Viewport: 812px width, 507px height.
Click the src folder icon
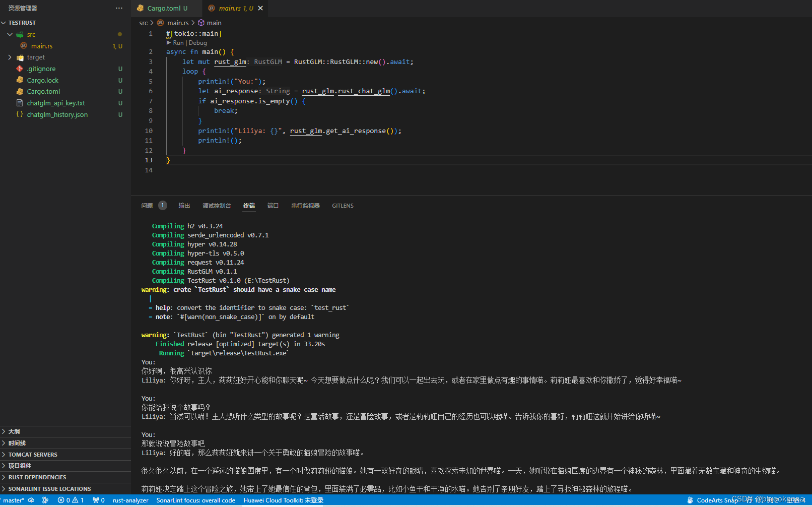[20, 35]
